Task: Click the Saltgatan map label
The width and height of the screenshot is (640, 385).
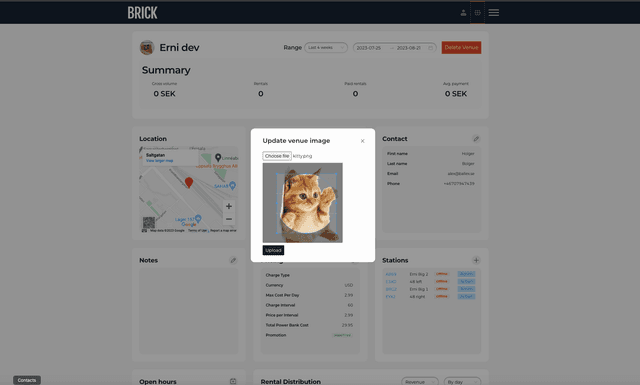Action: (x=156, y=156)
